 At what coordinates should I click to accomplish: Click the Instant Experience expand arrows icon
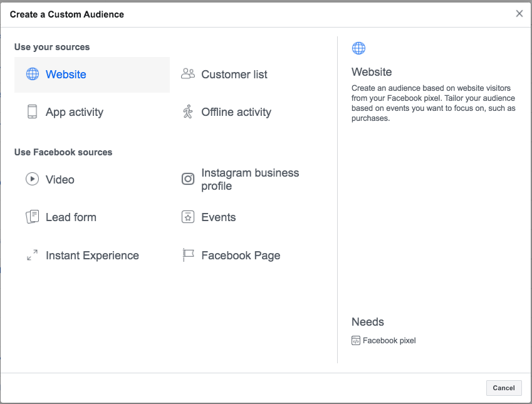[32, 255]
